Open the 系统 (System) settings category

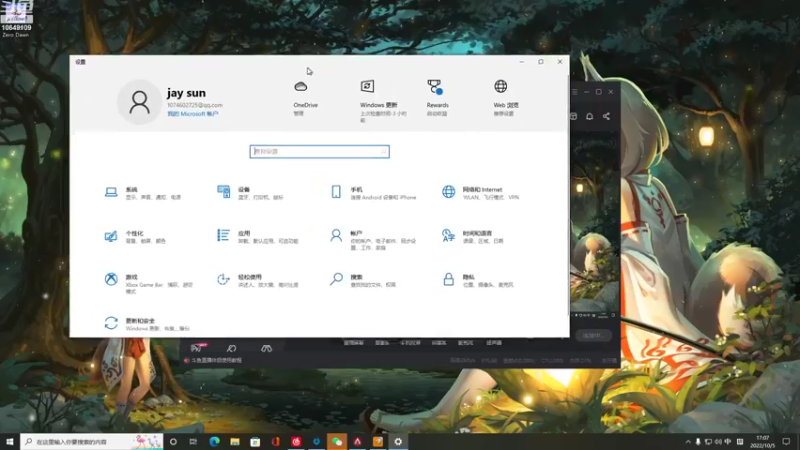point(143,193)
